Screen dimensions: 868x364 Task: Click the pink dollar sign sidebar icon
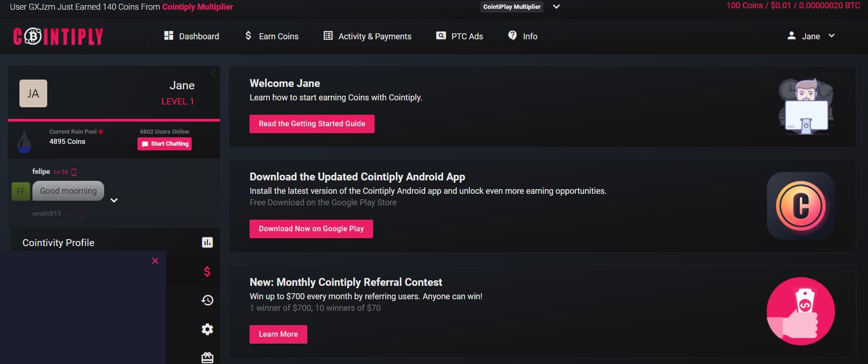tap(207, 271)
